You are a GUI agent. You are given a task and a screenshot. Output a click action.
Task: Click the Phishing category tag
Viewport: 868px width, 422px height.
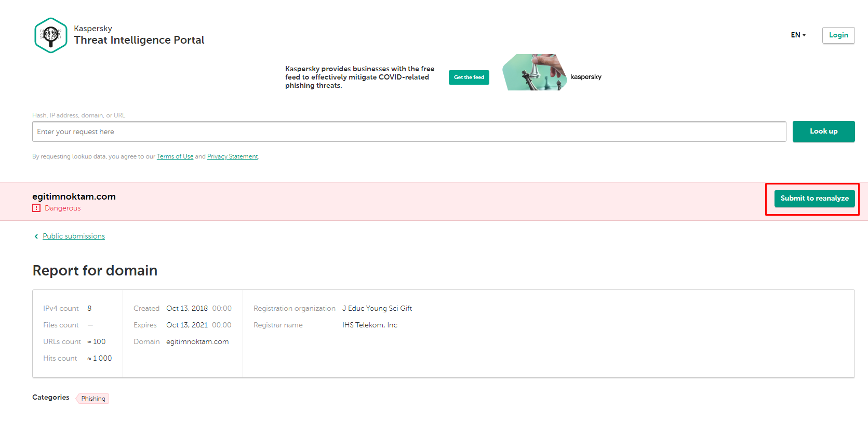[x=93, y=399]
